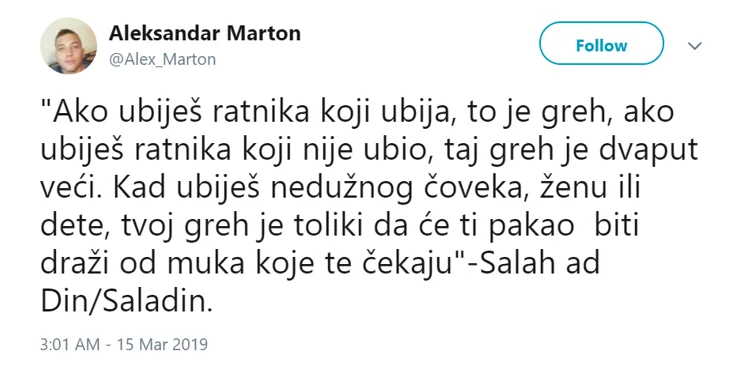Visit the @Alex_Marton handle link
Screen dimensions: 734x381
point(162,59)
